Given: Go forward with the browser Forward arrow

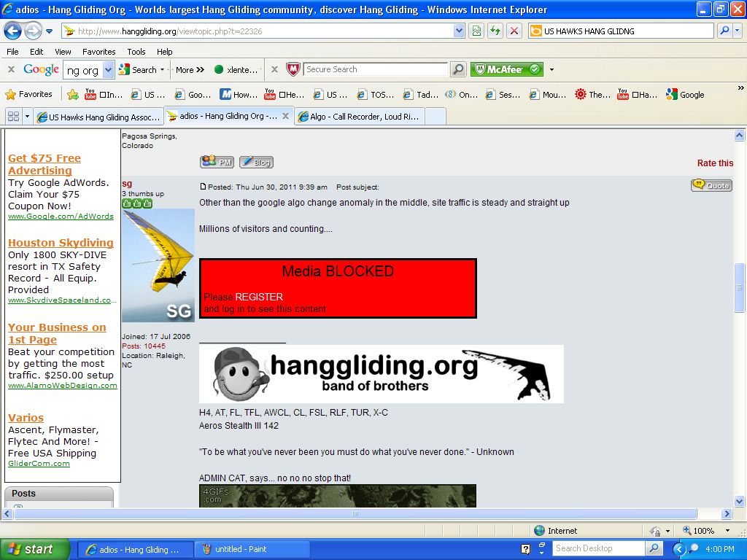Looking at the screenshot, I should pyautogui.click(x=32, y=31).
